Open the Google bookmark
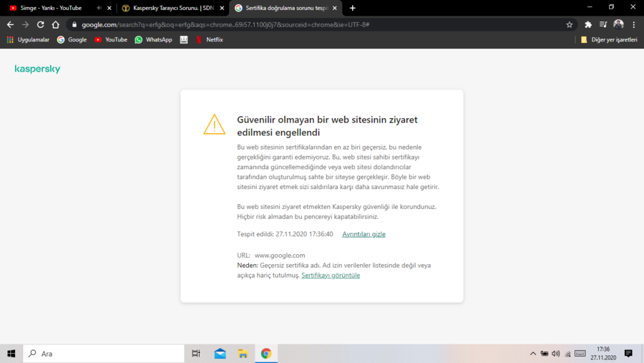Screen dimensions: 644x363 click(x=72, y=40)
